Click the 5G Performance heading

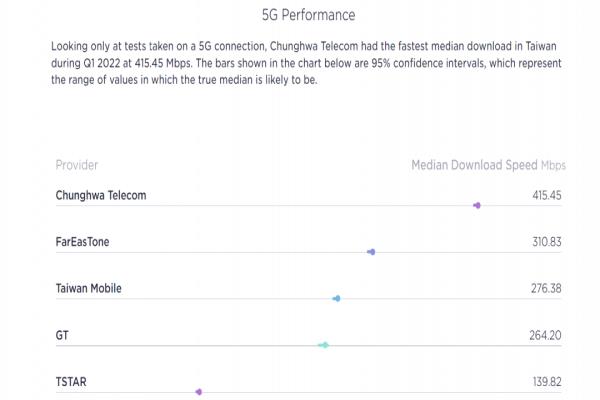tap(308, 15)
